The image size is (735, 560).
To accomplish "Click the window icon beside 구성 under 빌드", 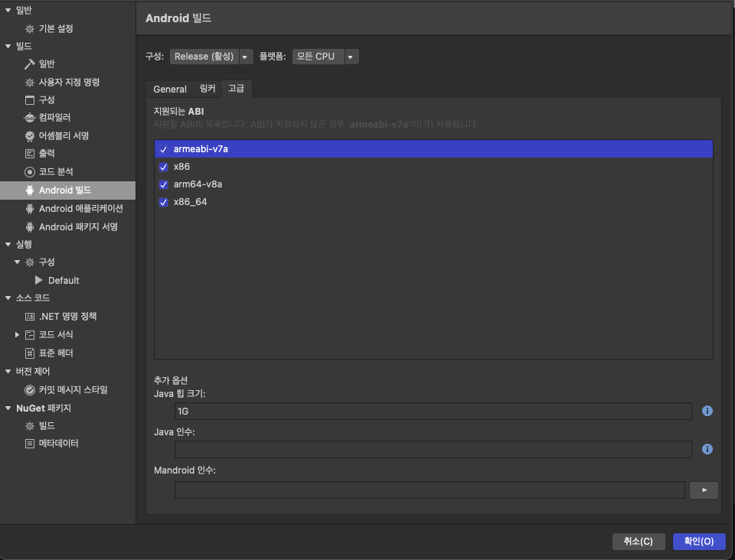I will [30, 100].
